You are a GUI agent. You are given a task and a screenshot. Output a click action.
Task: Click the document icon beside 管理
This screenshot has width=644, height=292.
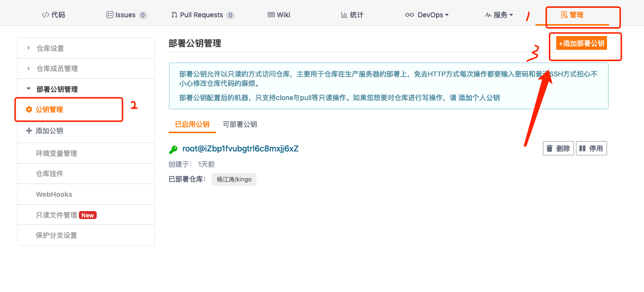pyautogui.click(x=564, y=15)
